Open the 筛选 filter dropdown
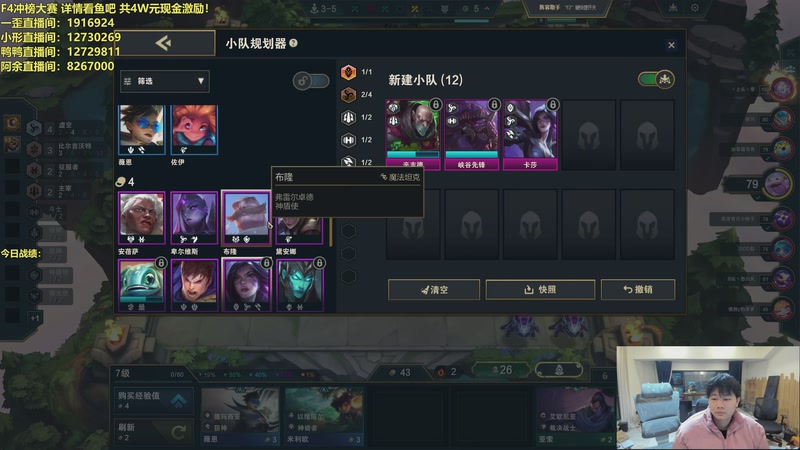Image resolution: width=800 pixels, height=450 pixels. click(165, 81)
